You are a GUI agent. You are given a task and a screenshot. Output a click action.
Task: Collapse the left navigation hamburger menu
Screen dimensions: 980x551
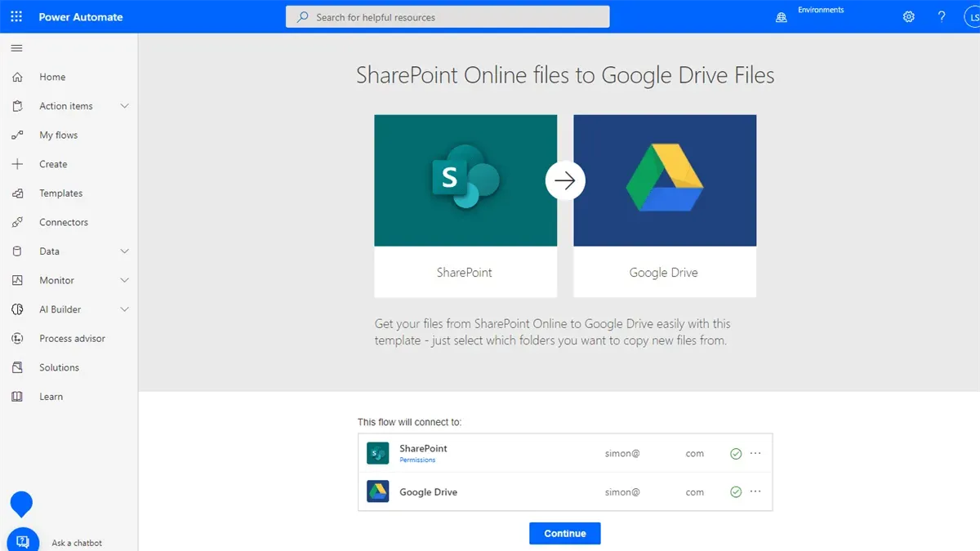(x=16, y=48)
